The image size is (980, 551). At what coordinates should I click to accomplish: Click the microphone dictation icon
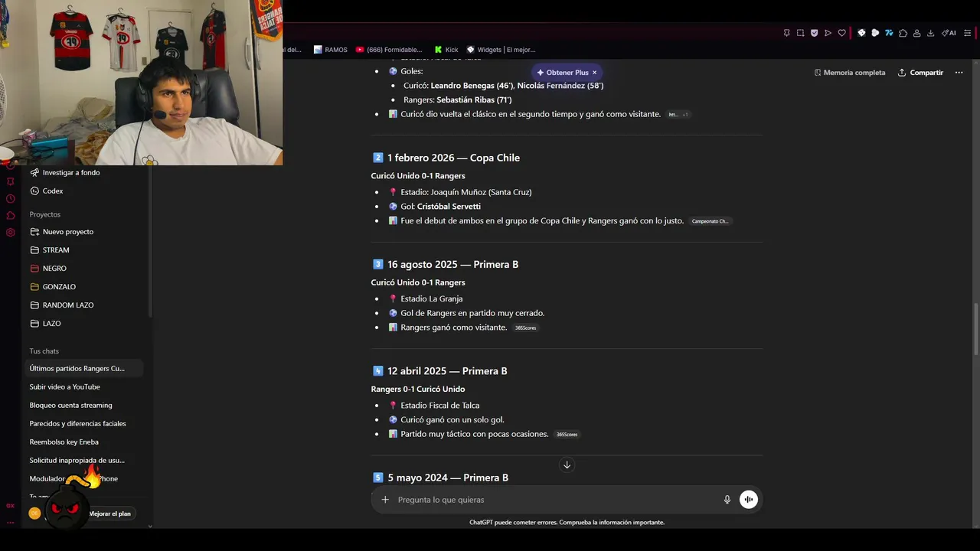point(727,500)
